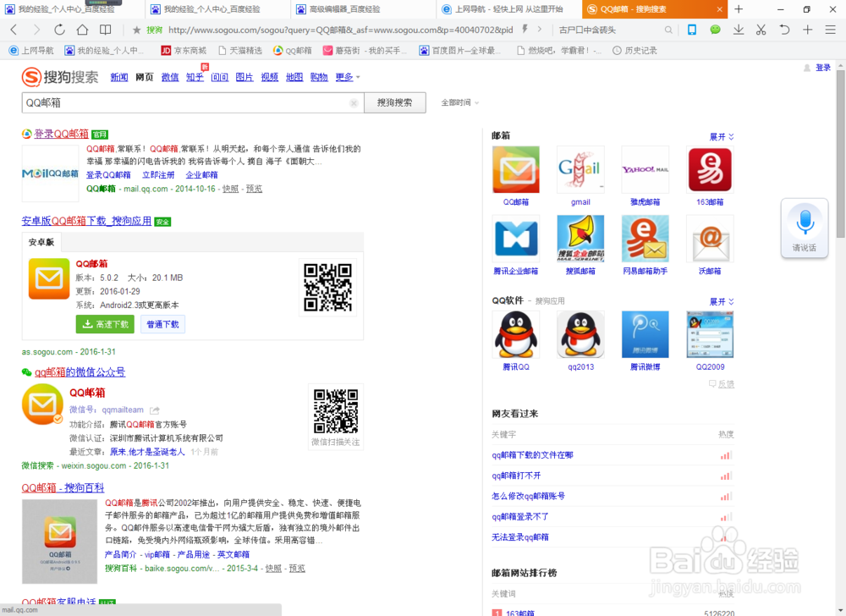
Task: Open the 京东商城 bookmark
Action: 184,51
